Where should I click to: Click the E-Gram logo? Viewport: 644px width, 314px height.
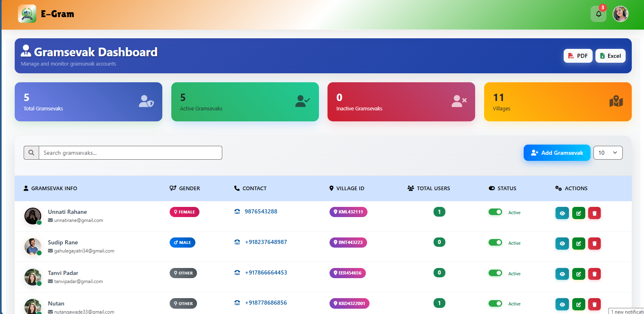[x=27, y=14]
